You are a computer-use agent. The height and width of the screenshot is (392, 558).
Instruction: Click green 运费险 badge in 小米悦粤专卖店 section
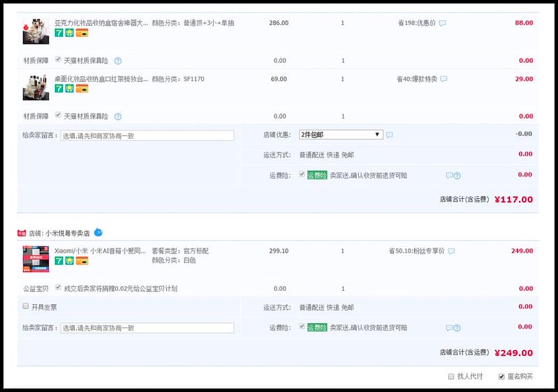[317, 328]
